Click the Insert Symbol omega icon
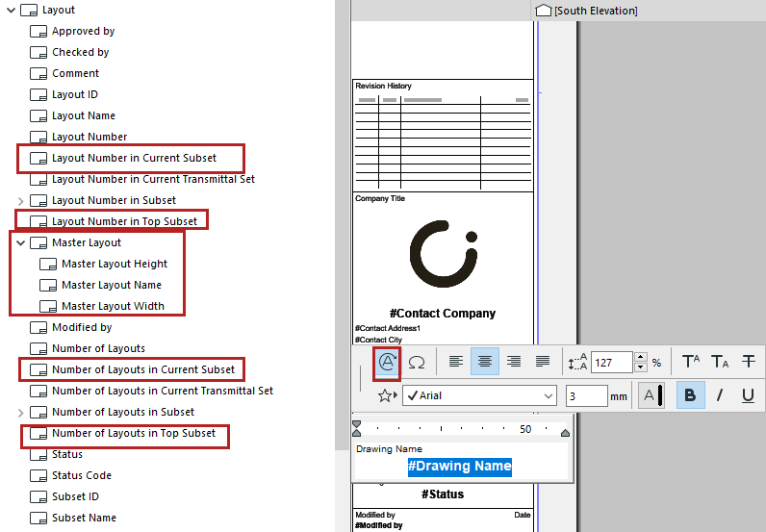This screenshot has height=532, width=766. 417,362
